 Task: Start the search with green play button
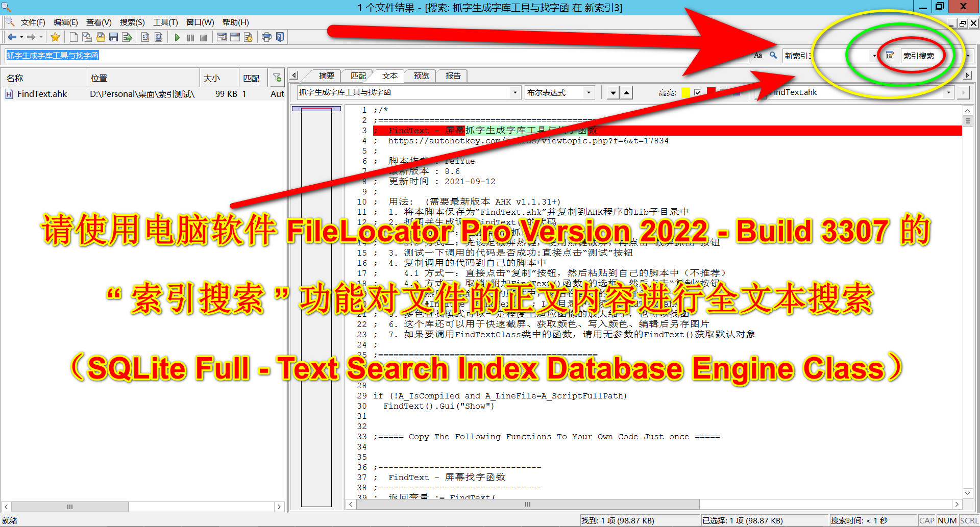pyautogui.click(x=177, y=37)
